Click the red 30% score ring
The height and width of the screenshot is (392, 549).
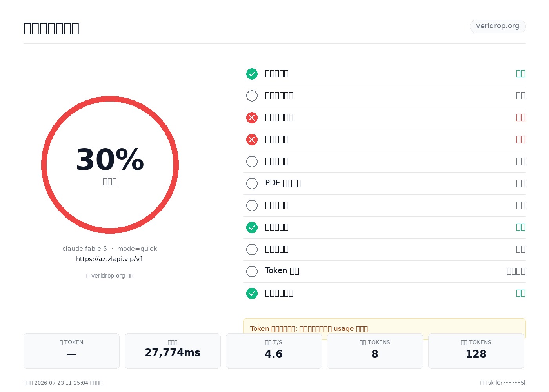pyautogui.click(x=110, y=165)
